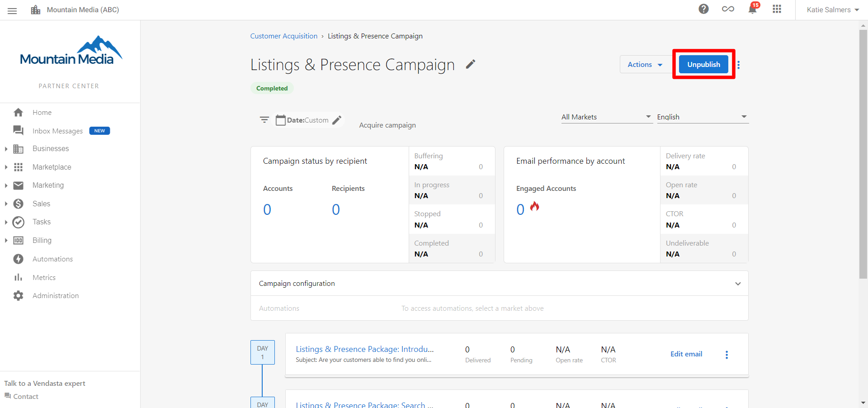Open Billing in sidebar

(x=42, y=241)
